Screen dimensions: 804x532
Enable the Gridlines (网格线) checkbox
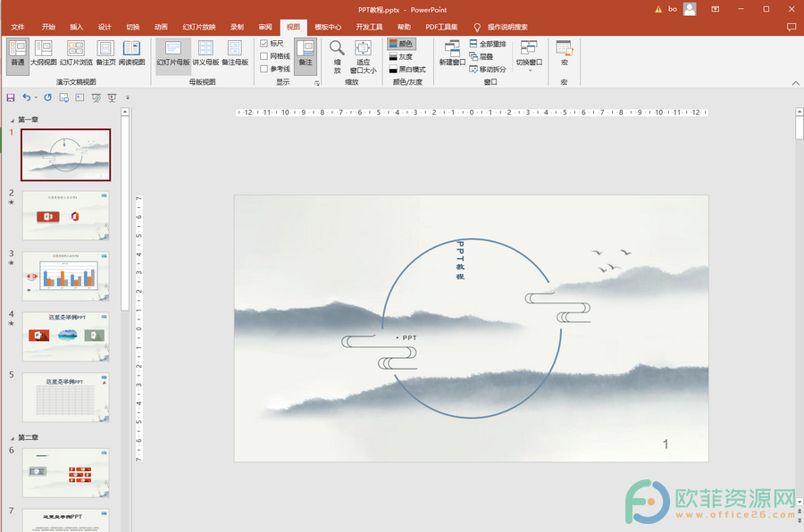click(x=264, y=56)
